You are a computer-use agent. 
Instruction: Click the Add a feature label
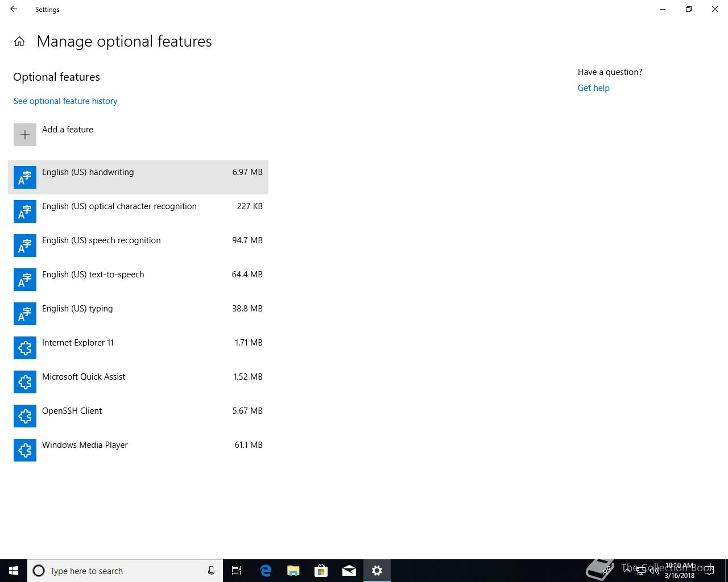(x=68, y=130)
